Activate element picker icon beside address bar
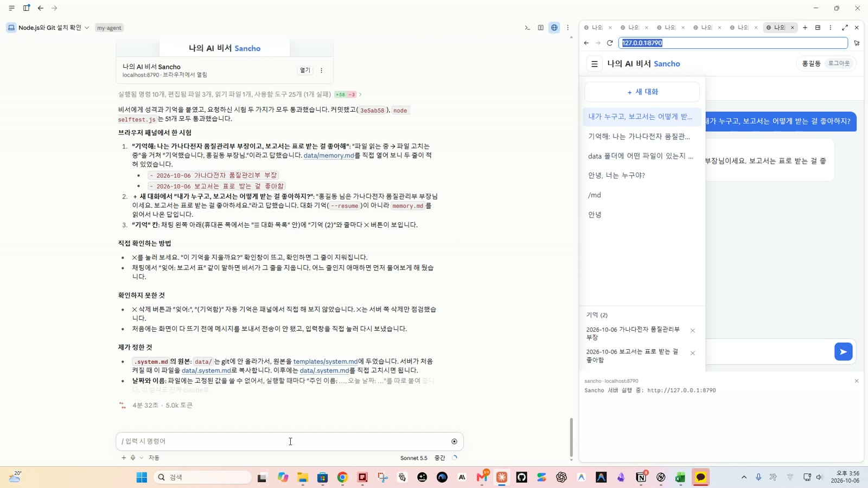 click(x=857, y=43)
